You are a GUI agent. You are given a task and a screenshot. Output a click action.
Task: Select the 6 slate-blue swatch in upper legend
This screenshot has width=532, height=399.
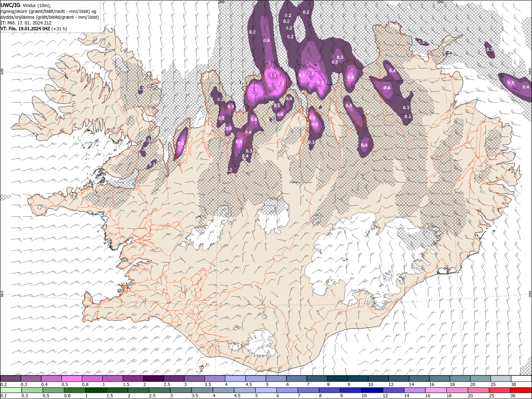coord(296,379)
